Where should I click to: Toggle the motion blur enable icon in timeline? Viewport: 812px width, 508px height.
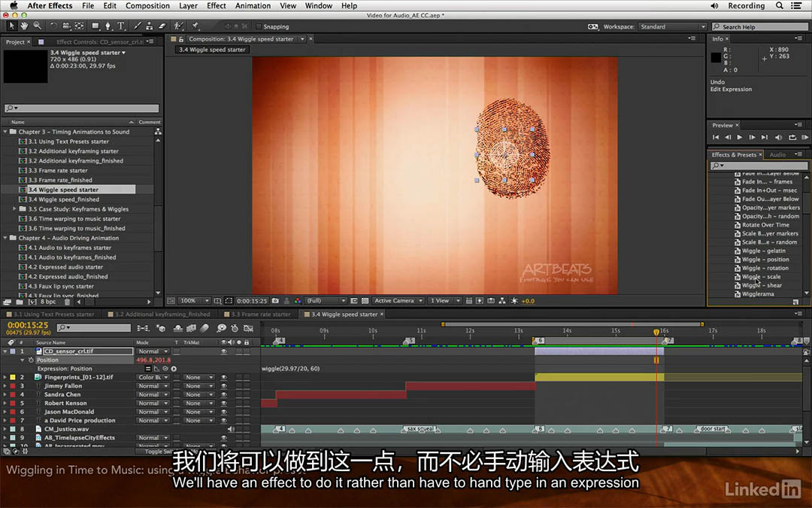tap(205, 328)
